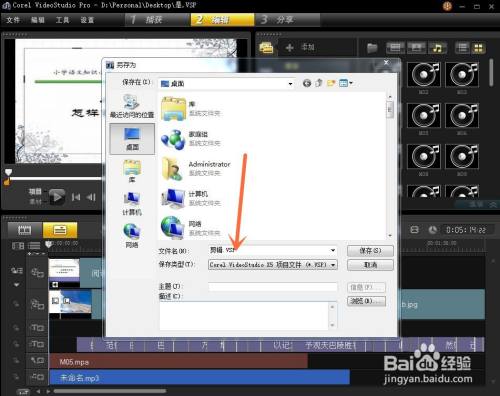Click the 主题 subject input field
This screenshot has width=500, height=396.
coord(273,287)
